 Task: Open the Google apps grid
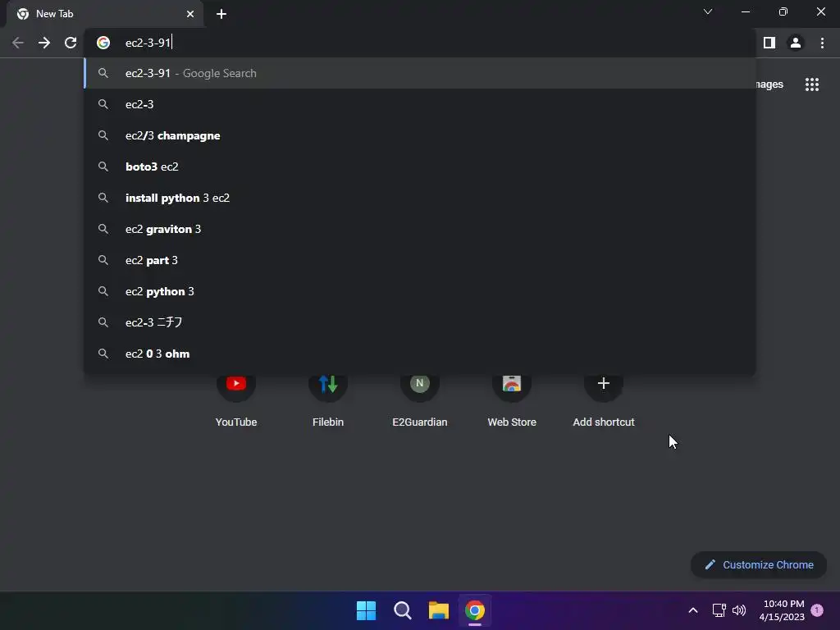pos(812,84)
